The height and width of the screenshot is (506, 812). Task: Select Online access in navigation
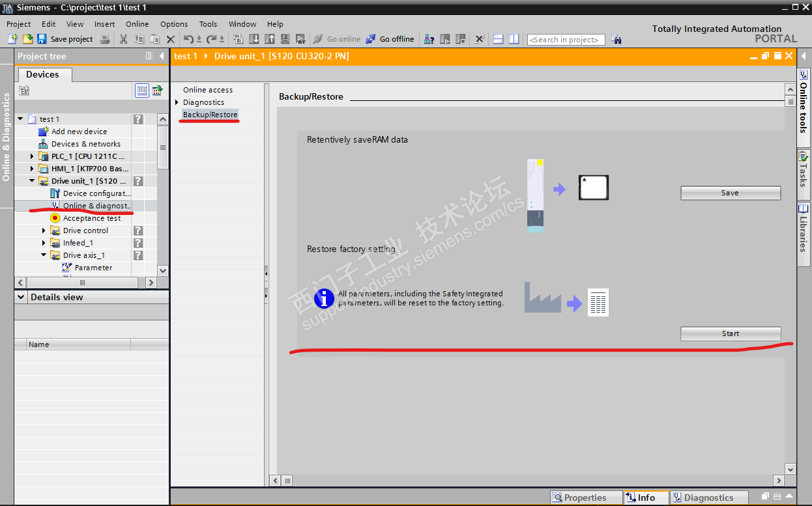(x=207, y=90)
